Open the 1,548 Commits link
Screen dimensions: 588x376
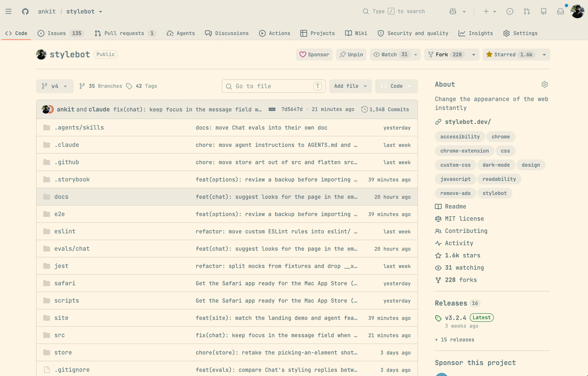tap(385, 109)
